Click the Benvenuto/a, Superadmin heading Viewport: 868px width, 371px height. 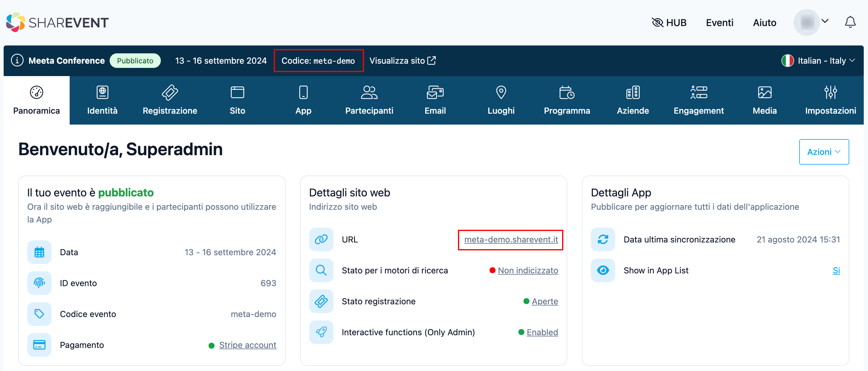(x=120, y=149)
